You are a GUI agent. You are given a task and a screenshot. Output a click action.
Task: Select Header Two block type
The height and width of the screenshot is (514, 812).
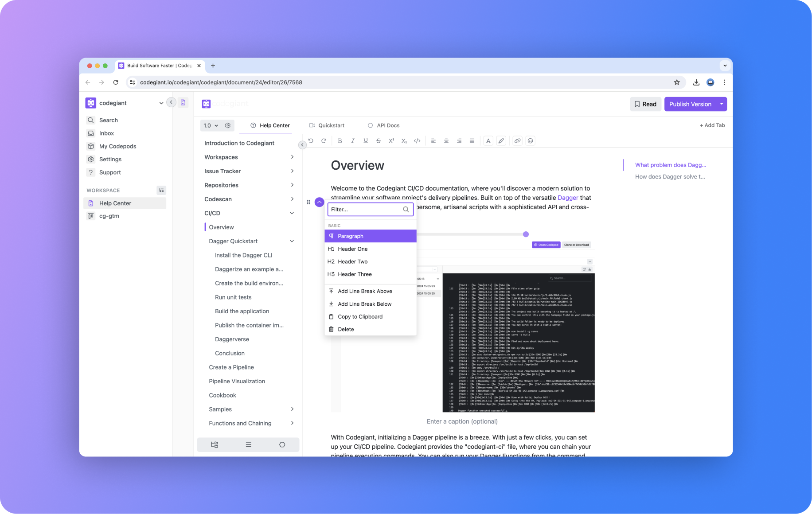(371, 261)
